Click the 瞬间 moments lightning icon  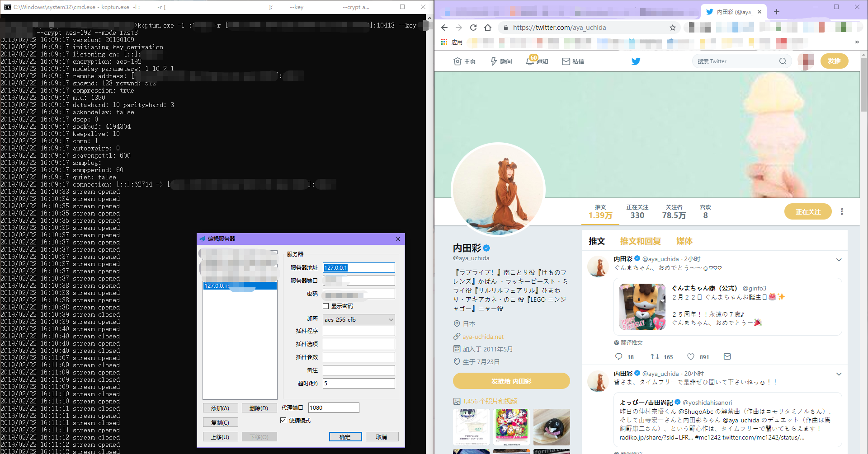[495, 61]
